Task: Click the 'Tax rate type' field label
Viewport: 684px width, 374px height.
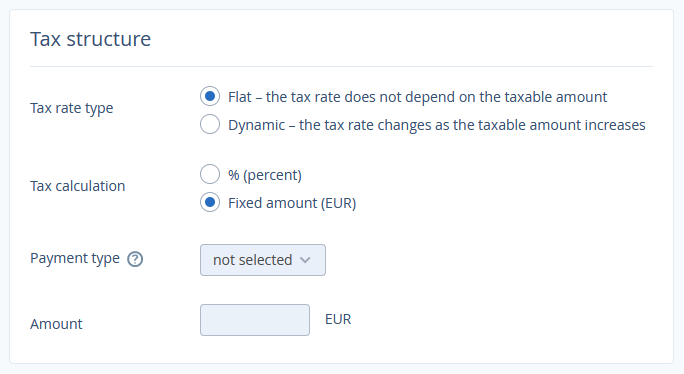Action: pos(72,108)
